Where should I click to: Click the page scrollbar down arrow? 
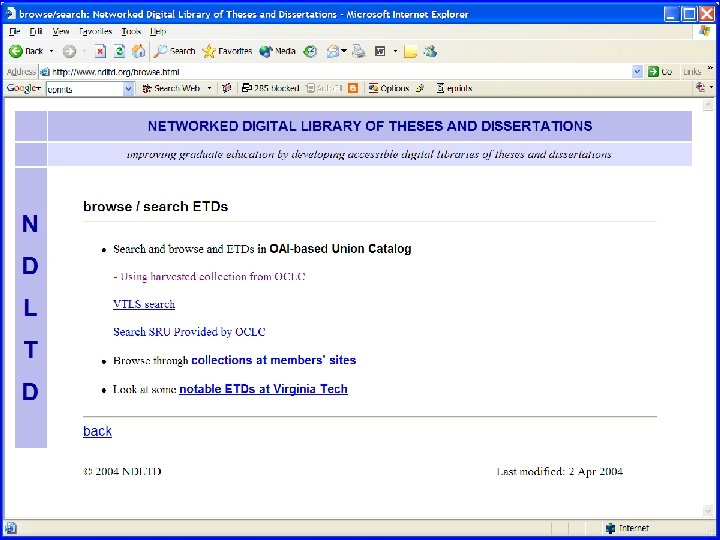[x=708, y=510]
